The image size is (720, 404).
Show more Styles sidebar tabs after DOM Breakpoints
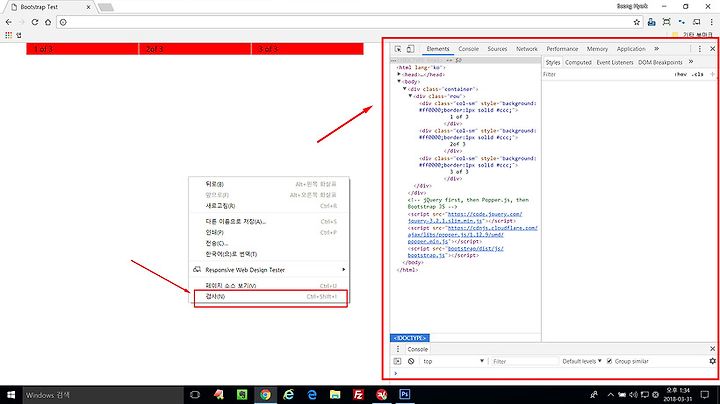pyautogui.click(x=691, y=62)
